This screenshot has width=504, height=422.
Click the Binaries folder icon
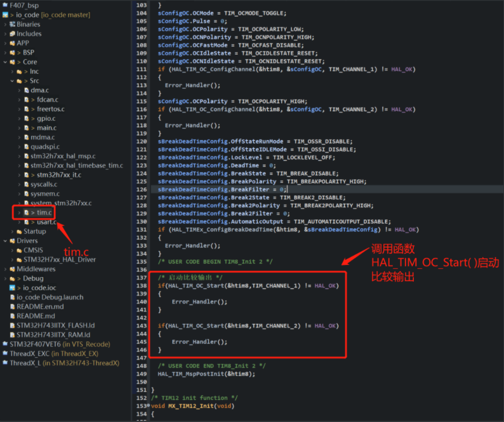[x=12, y=25]
